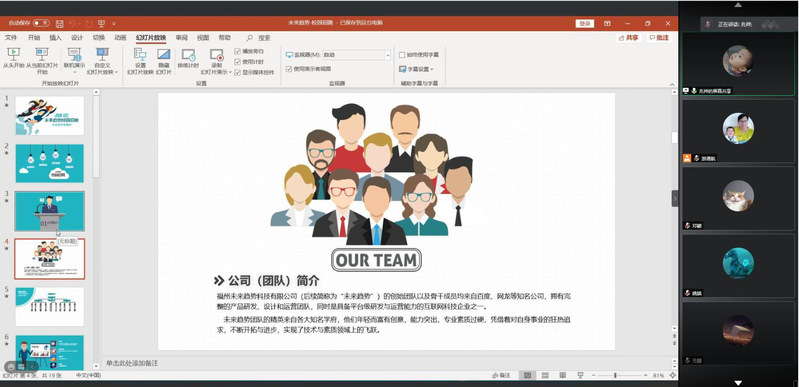The height and width of the screenshot is (387, 799).
Task: Toggle the AutoSave switch (自动保存)
Action: (x=41, y=23)
